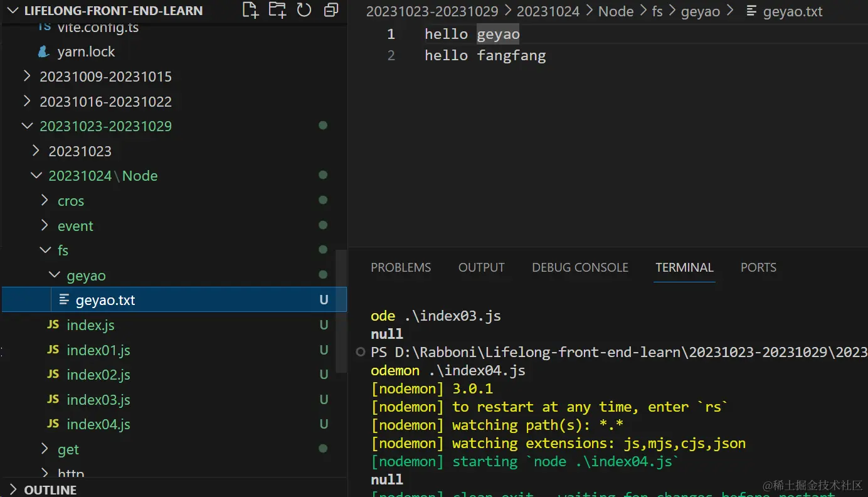The width and height of the screenshot is (868, 497).
Task: Collapse the fs folder
Action: coord(45,250)
